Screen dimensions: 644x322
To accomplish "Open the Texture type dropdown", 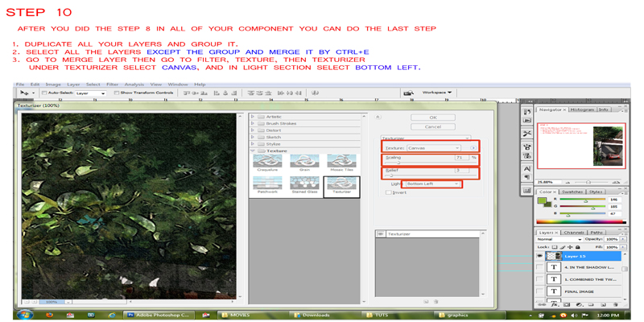I will [433, 148].
